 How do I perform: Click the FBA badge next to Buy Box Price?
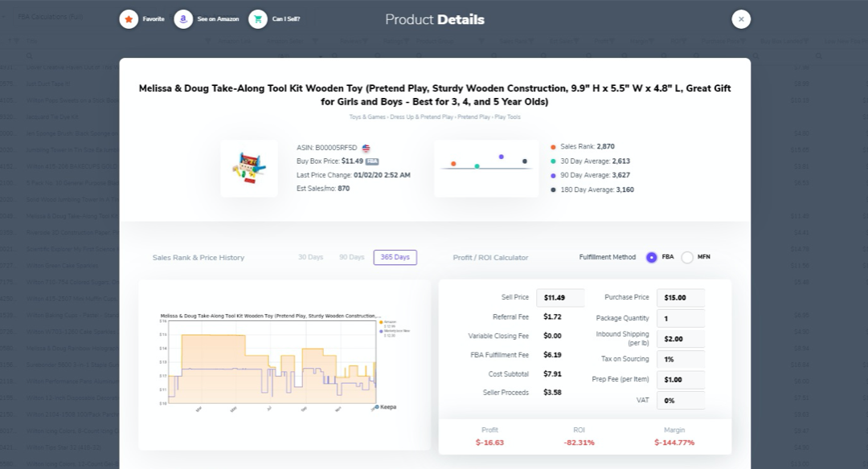pos(372,161)
